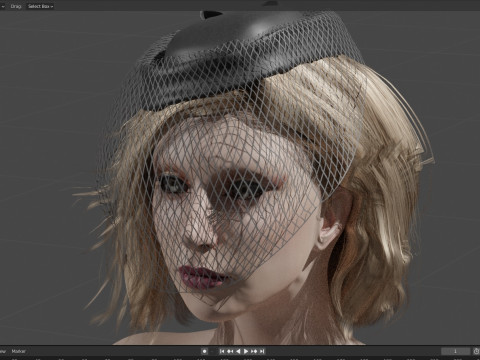This screenshot has width=480, height=360.
Task: Open the Marker menu in the timeline
Action: pos(18,351)
